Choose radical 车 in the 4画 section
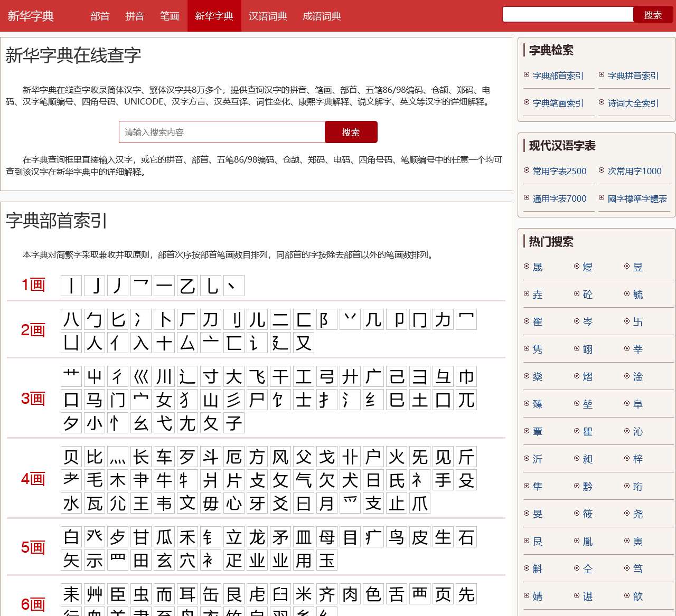 point(164,457)
